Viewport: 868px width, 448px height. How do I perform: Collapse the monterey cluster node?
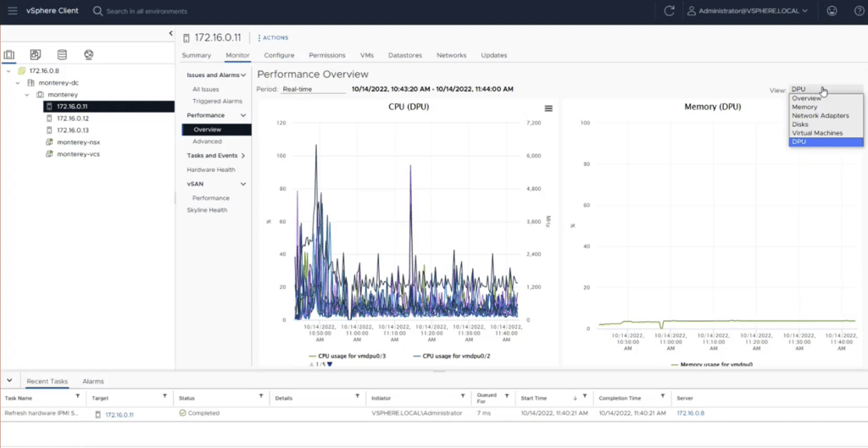pyautogui.click(x=27, y=95)
